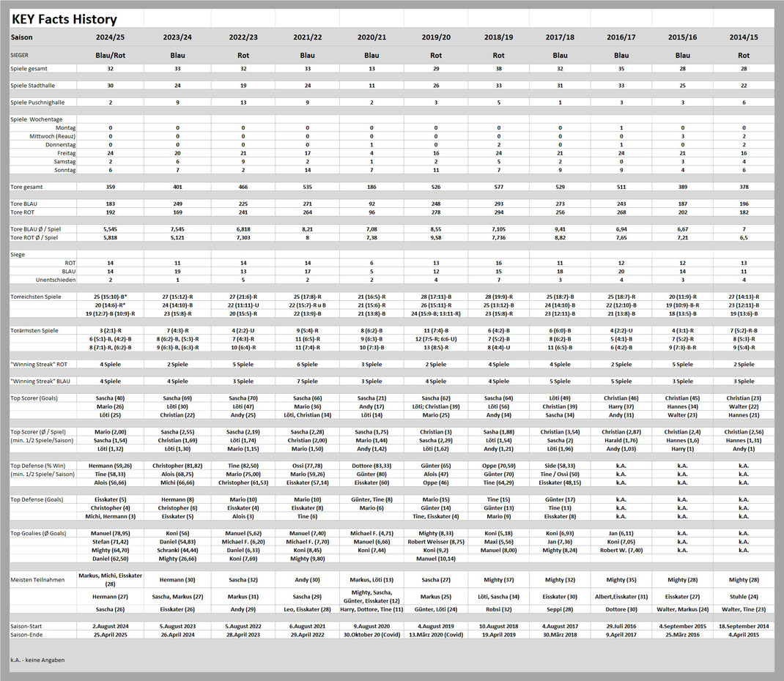Click the '30.Oktober 20 (Covid)' cell

pyautogui.click(x=371, y=635)
